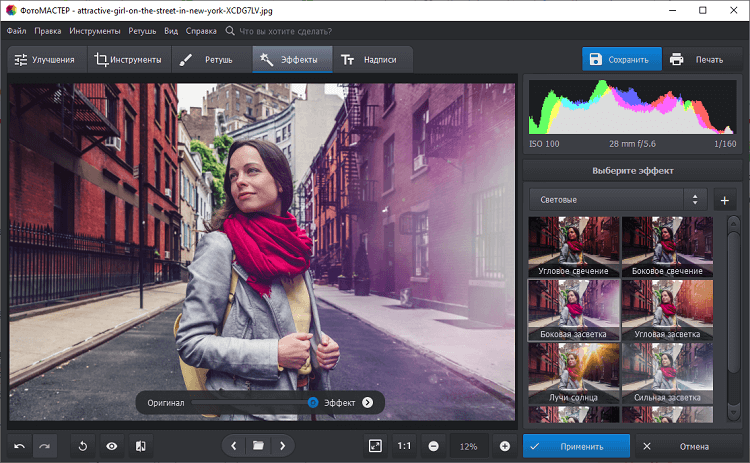This screenshot has height=463, width=750.
Task: Toggle the before/after split comparison view
Action: [141, 446]
